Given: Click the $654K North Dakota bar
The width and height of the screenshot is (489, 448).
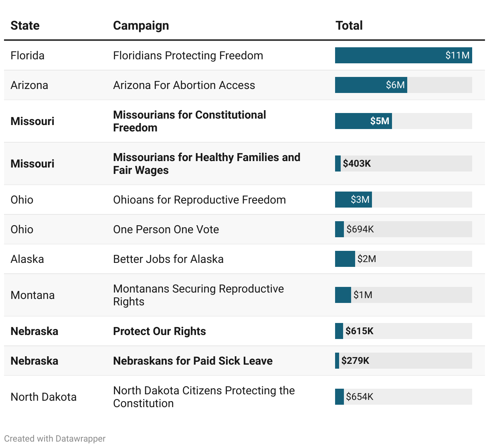Looking at the screenshot, I should [x=339, y=397].
